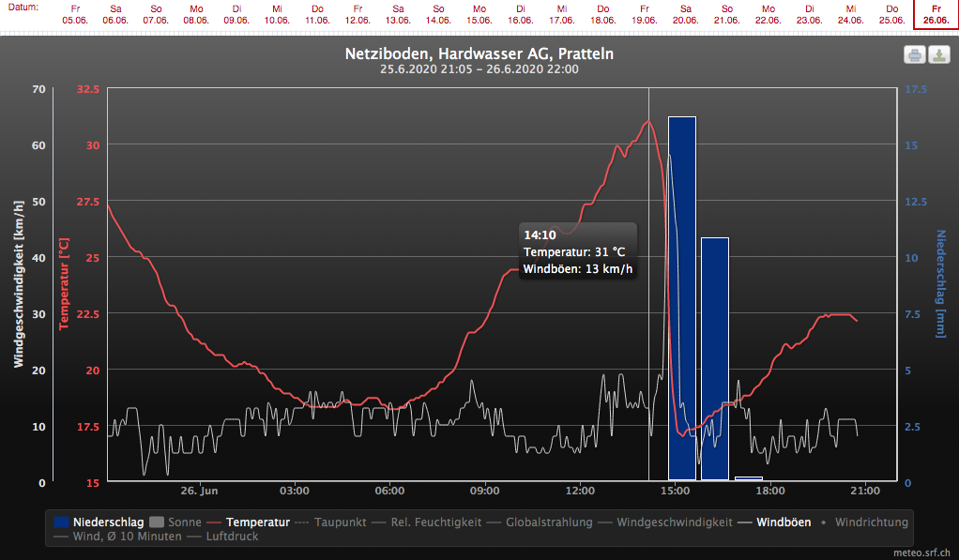Select date Sa 06.06.
The image size is (959, 560).
coord(115,15)
